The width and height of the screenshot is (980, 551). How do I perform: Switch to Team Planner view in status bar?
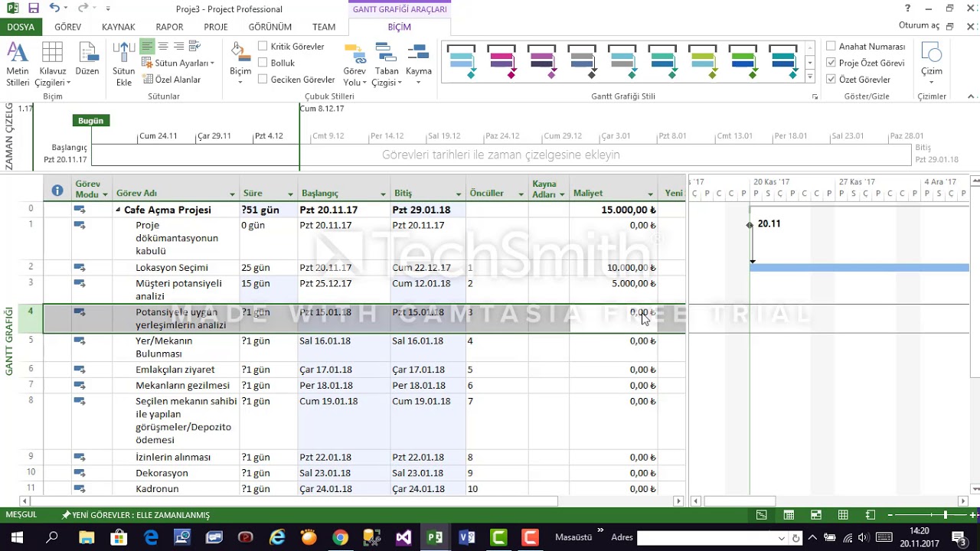tap(816, 515)
